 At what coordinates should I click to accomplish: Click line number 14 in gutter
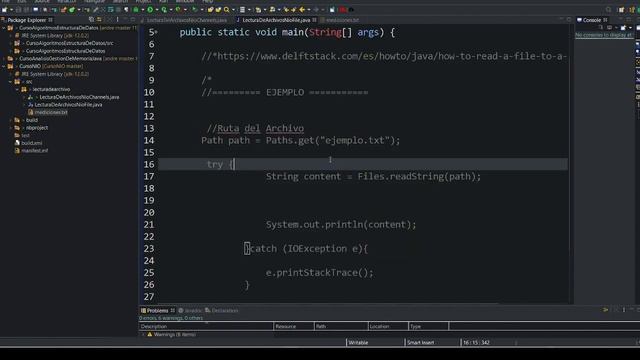pos(149,140)
